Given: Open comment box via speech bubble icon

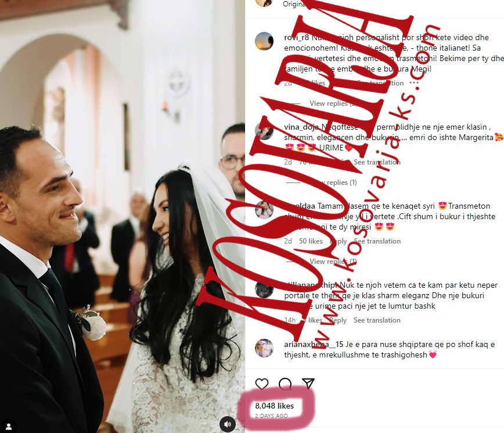Looking at the screenshot, I should [285, 384].
